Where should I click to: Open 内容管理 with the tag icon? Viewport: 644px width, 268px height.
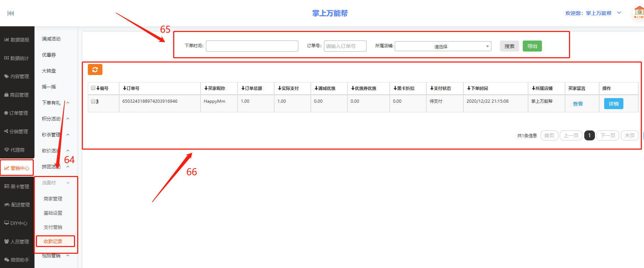point(17,76)
